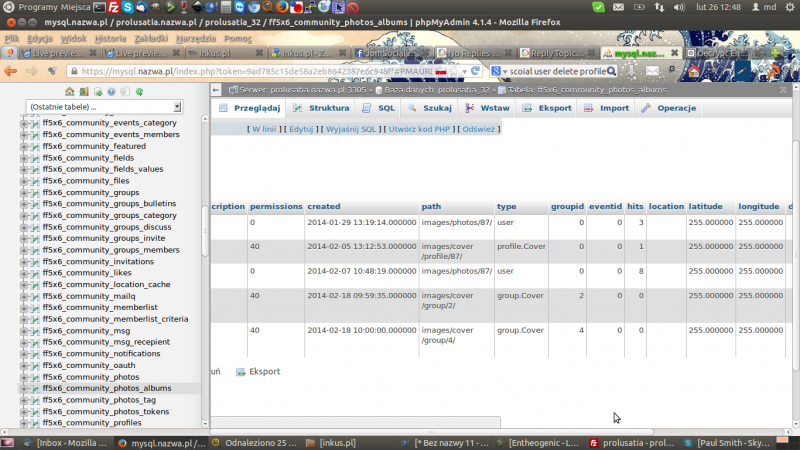The width and height of the screenshot is (800, 450).
Task: Click table icon beside ff5x6_community_likes
Action: point(35,272)
